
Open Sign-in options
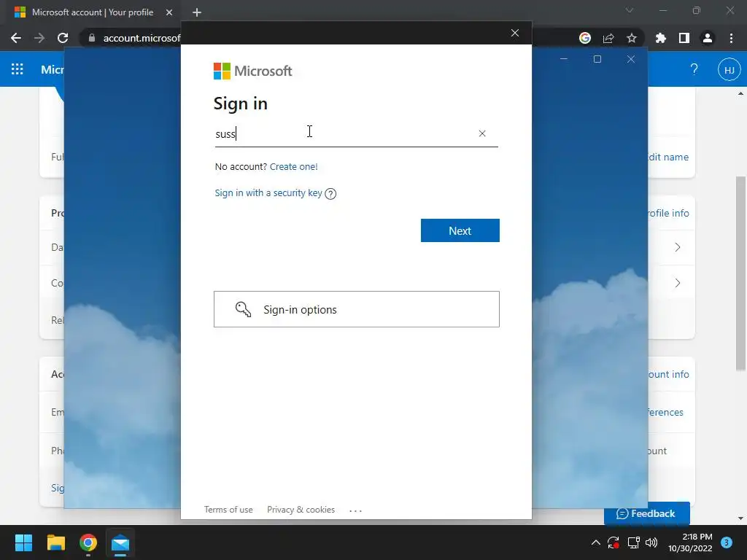(356, 309)
